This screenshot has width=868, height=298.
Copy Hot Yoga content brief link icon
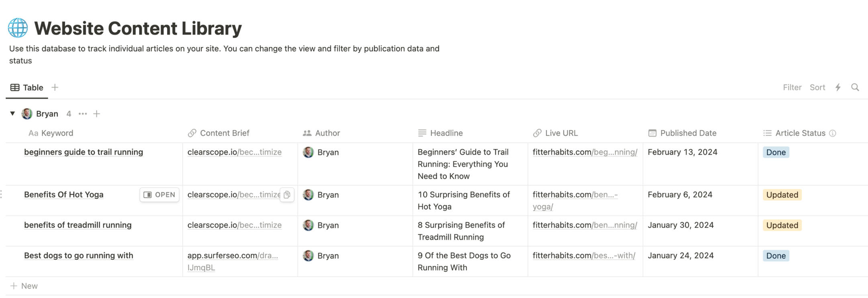(287, 195)
